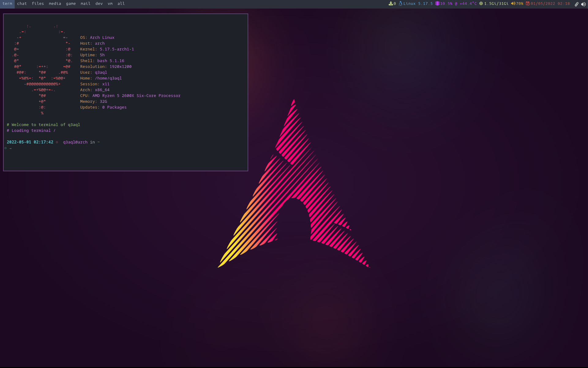Screen dimensions: 588x368
Task: Click the Session: x11 line
Action: (95, 84)
